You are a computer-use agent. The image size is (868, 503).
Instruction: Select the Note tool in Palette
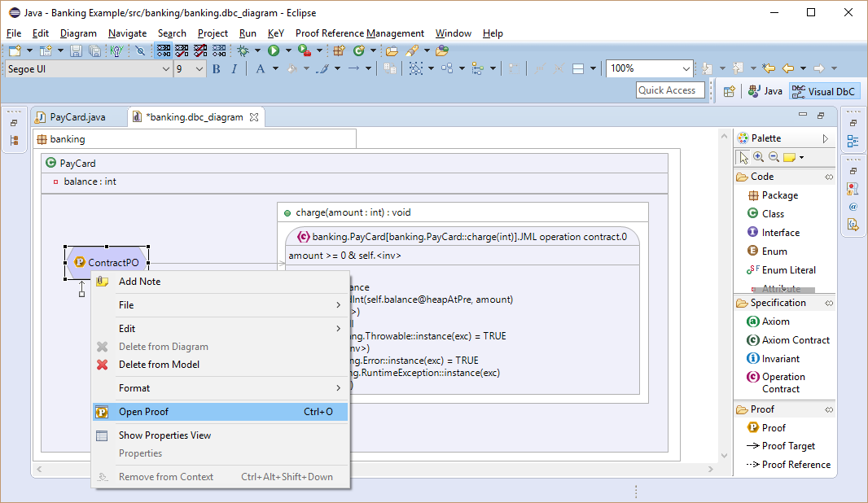tap(789, 157)
